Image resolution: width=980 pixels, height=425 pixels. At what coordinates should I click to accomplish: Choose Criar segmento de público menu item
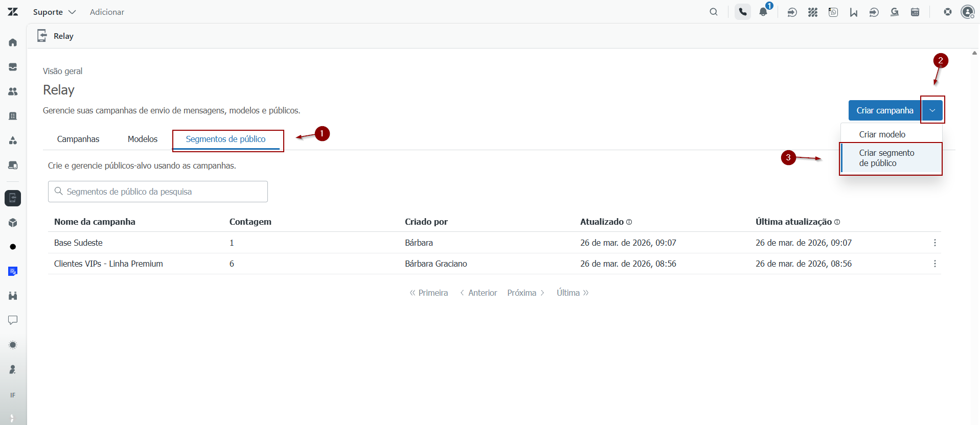892,158
